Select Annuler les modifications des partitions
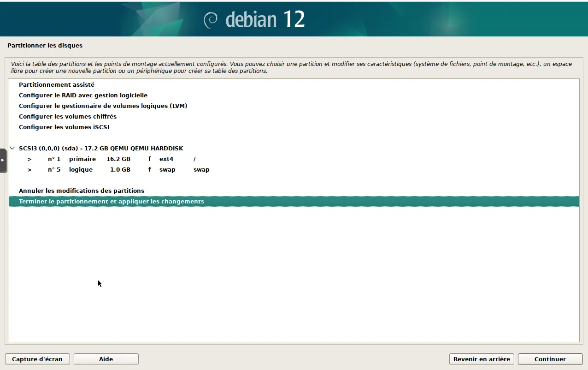Screen dimensions: 588x370 294,191
